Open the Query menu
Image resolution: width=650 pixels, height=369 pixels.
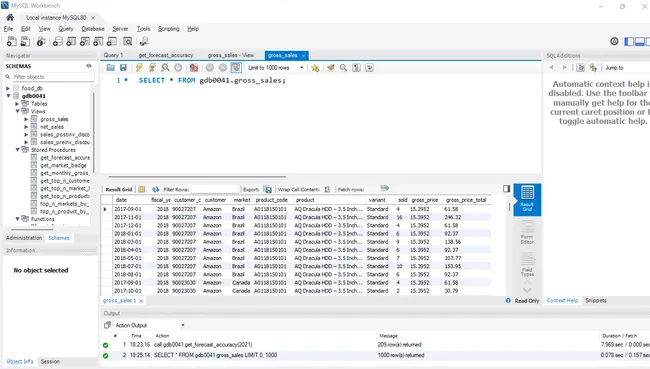point(65,29)
